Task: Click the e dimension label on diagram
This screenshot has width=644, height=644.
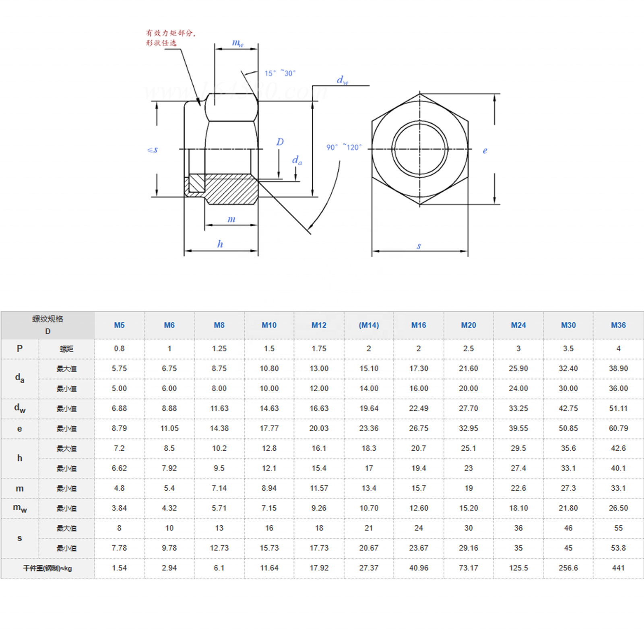Action: click(485, 151)
